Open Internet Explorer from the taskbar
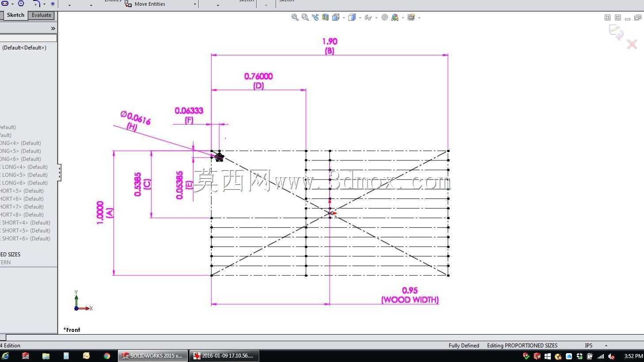 pyautogui.click(x=5, y=356)
